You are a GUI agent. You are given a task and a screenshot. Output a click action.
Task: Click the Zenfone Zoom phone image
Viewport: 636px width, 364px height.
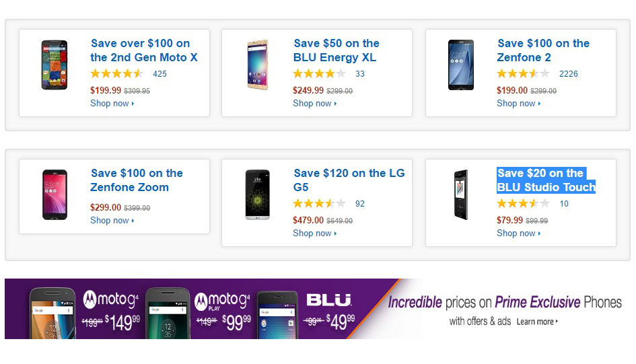55,195
